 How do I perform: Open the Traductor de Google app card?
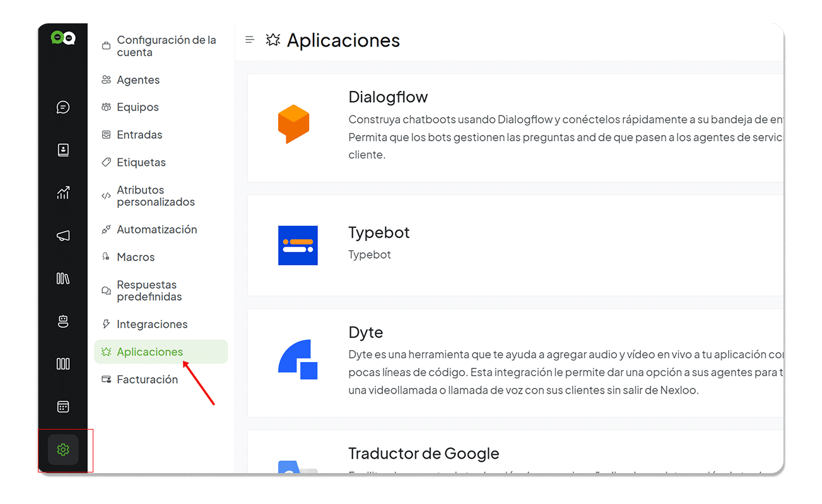pyautogui.click(x=423, y=453)
